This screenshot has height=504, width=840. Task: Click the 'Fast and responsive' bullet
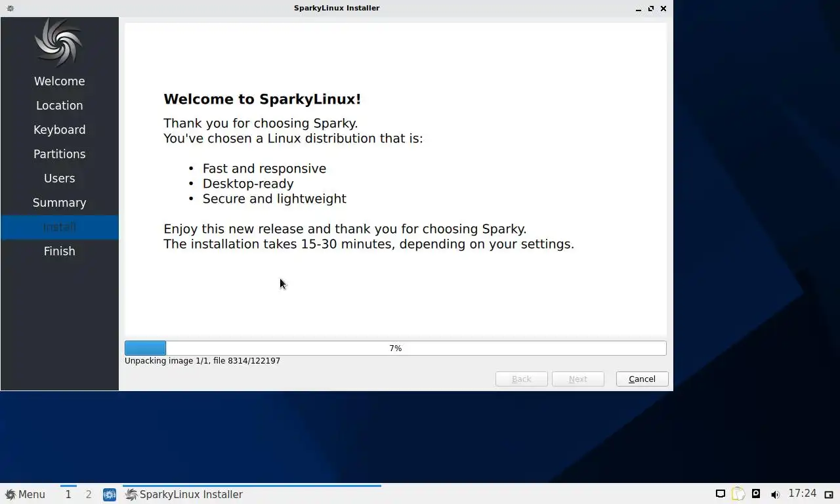tap(264, 169)
